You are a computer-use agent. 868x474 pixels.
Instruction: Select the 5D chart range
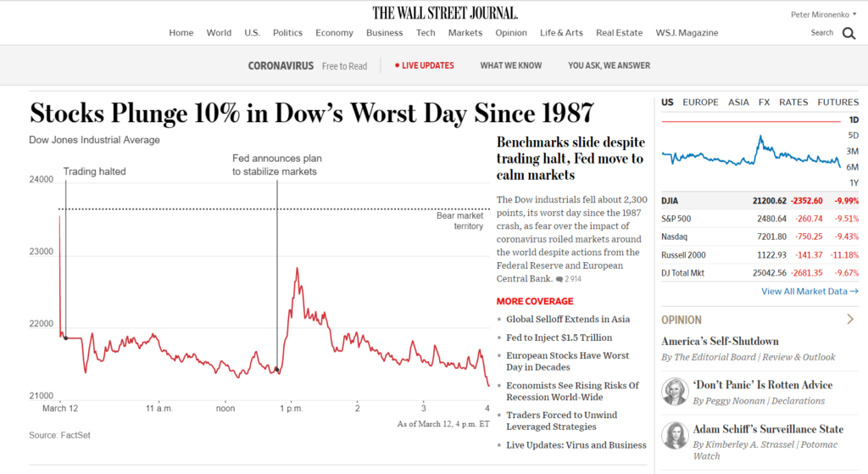[853, 136]
